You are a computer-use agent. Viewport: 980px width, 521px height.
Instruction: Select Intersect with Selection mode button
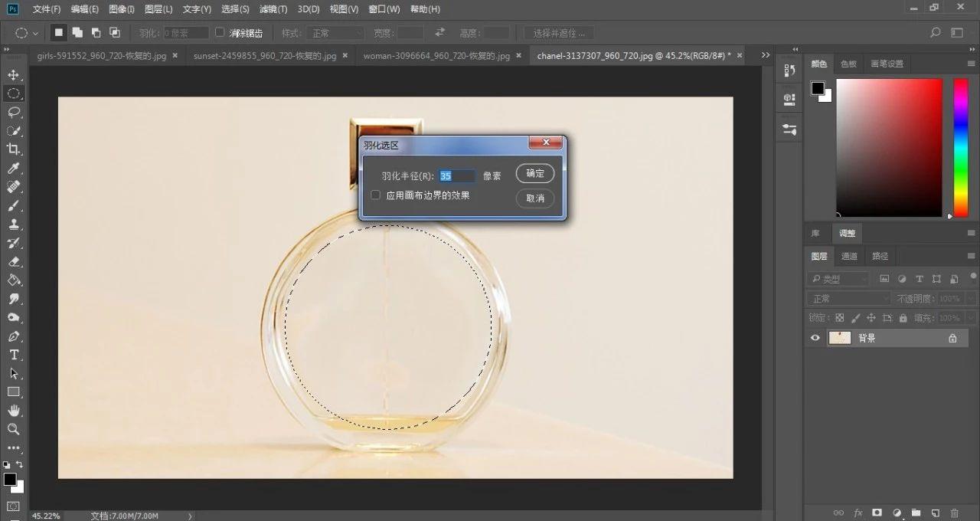[115, 33]
